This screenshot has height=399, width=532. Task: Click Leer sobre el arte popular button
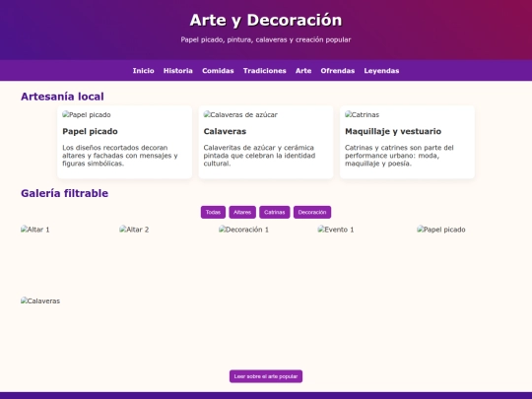(266, 376)
